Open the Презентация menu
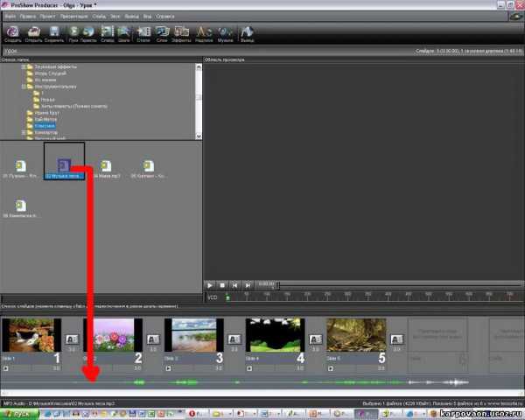The height and width of the screenshot is (420, 525). tap(74, 16)
